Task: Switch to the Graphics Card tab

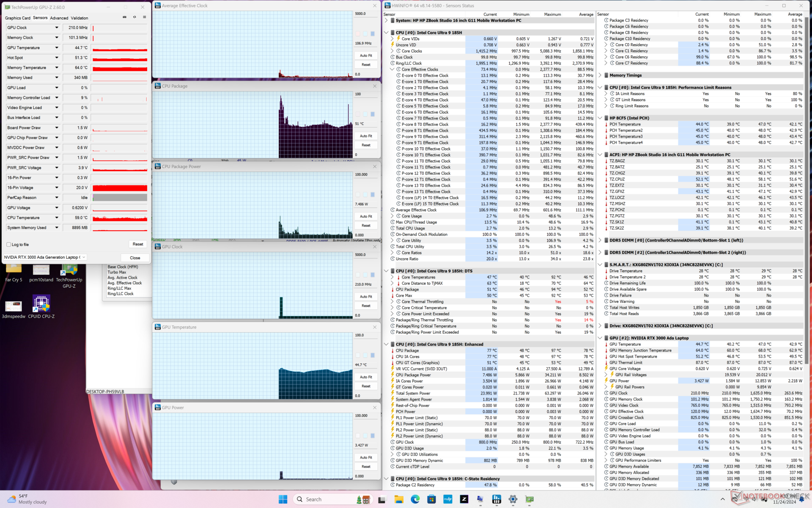Action: coord(17,18)
